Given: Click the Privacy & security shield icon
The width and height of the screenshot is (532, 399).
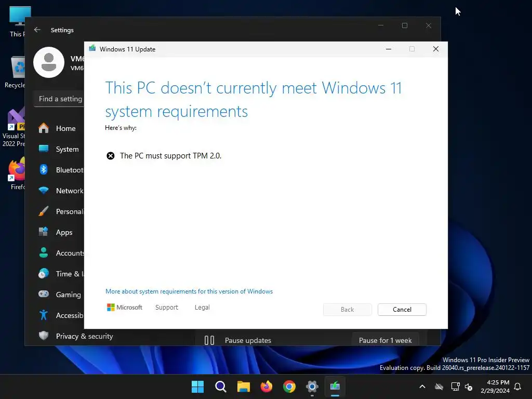Looking at the screenshot, I should coord(44,336).
